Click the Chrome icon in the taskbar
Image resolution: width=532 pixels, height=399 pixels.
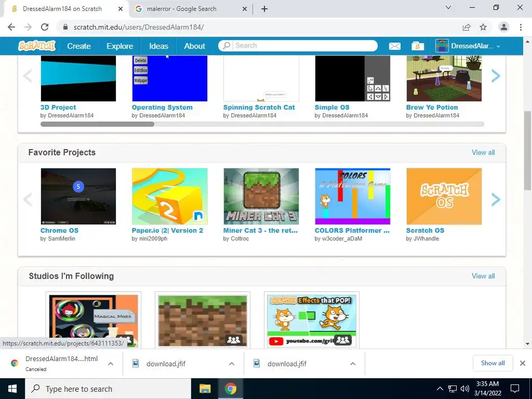pos(230,389)
